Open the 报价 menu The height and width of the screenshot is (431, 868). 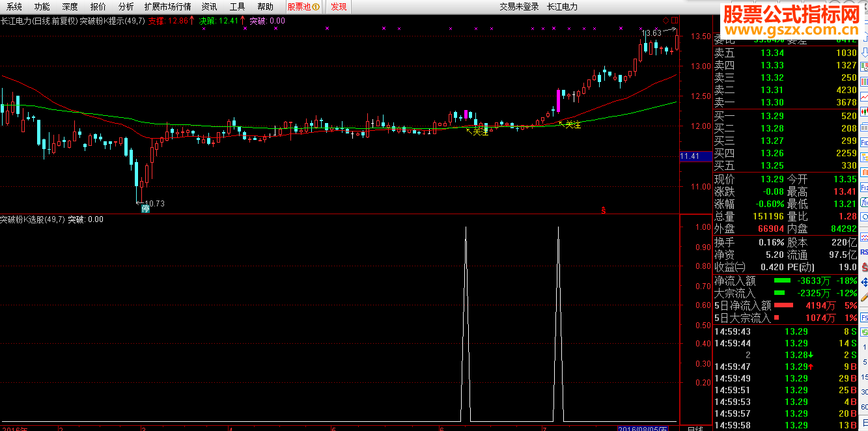click(98, 7)
